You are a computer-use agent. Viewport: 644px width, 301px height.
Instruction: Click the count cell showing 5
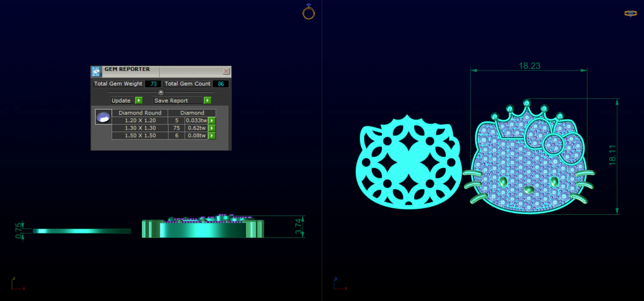[176, 121]
